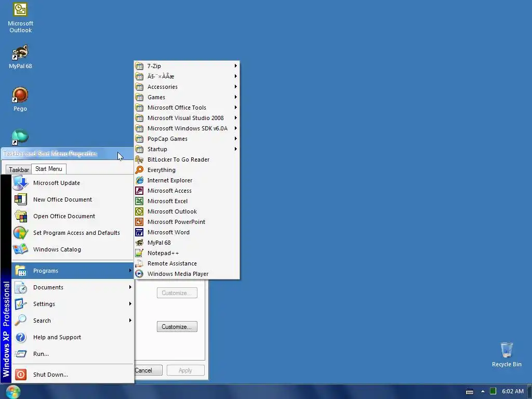
Task: Click the 'Shut Down...' entry text
Action: point(50,375)
